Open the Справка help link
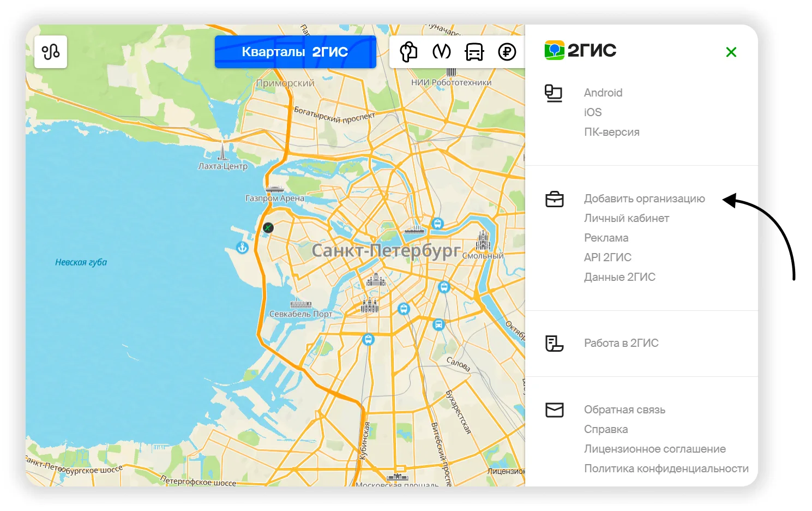The height and width of the screenshot is (511, 812). [x=606, y=429]
